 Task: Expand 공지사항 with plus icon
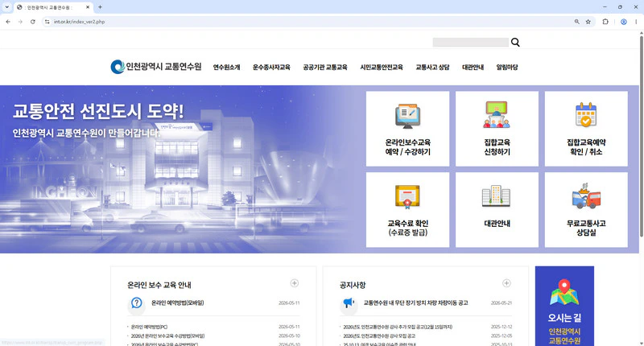click(506, 283)
